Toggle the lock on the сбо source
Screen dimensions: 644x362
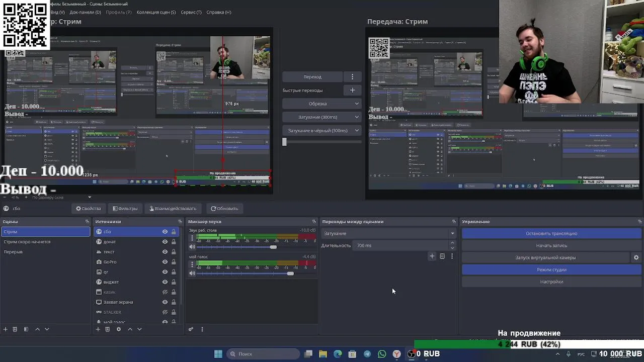tap(174, 232)
